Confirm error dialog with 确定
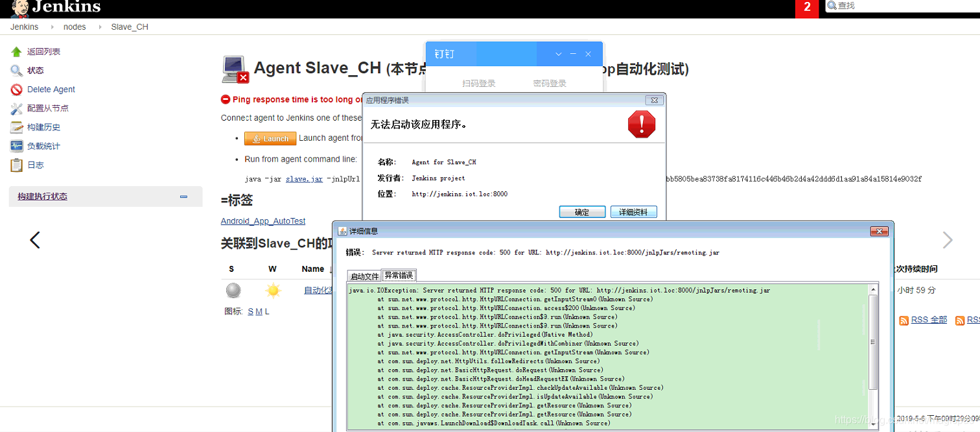The image size is (980, 432). 582,212
